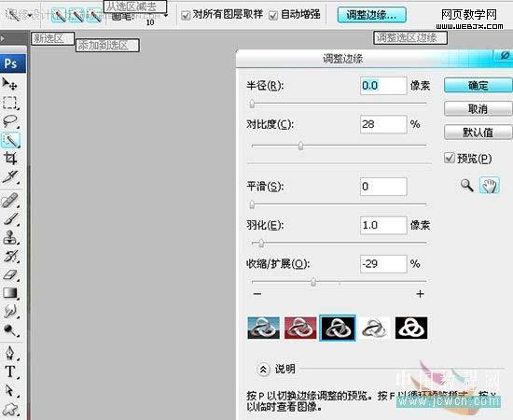
Task: Click the 平滑 value field showing 0
Action: point(383,187)
